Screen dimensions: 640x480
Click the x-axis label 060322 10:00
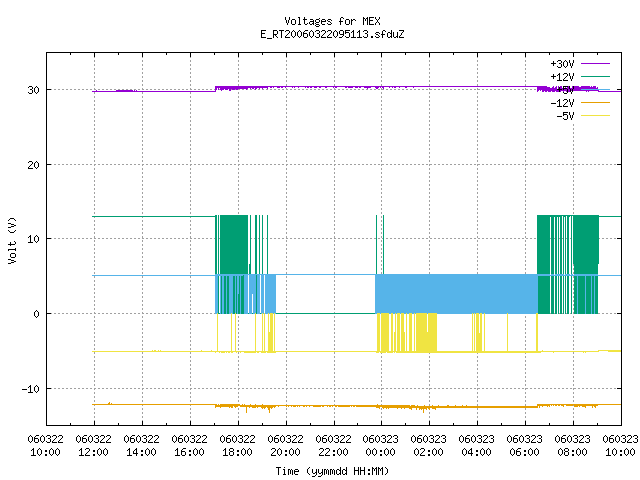click(46, 446)
